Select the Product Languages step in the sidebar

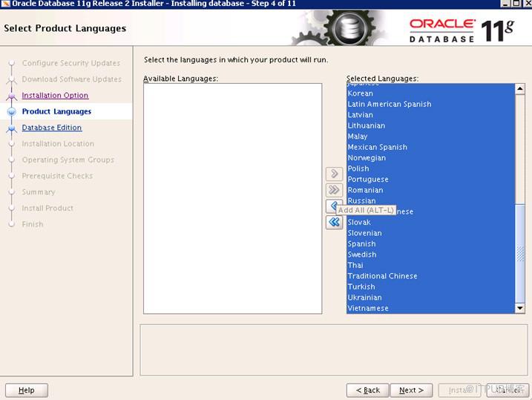(x=56, y=111)
